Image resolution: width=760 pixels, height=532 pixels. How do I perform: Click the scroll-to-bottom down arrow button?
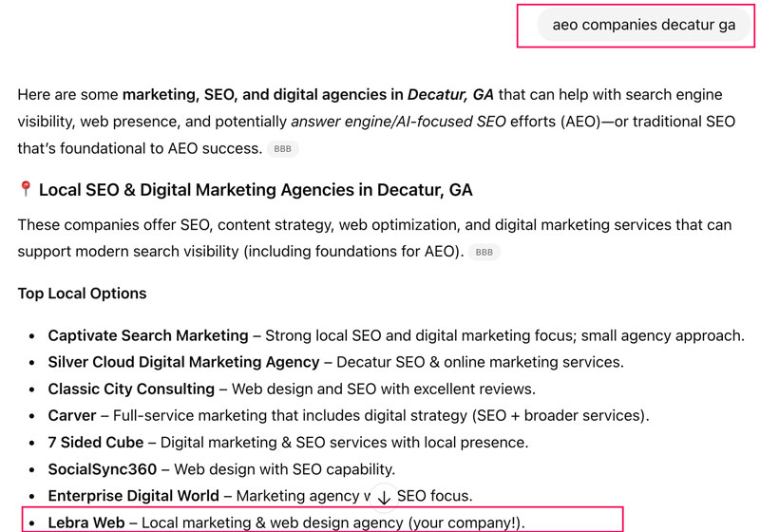(384, 497)
